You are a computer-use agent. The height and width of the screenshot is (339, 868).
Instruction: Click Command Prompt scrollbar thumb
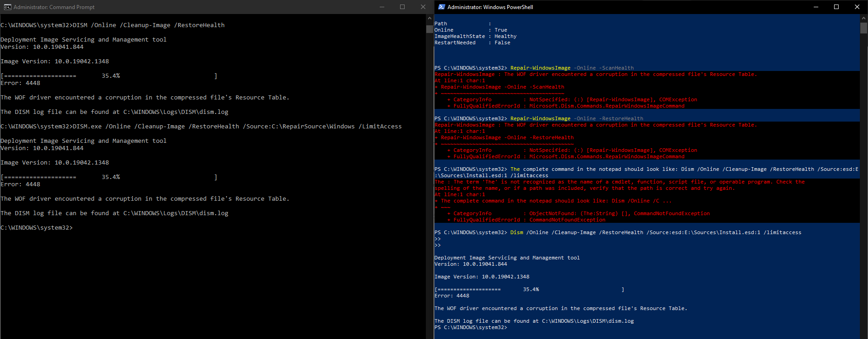pyautogui.click(x=429, y=29)
